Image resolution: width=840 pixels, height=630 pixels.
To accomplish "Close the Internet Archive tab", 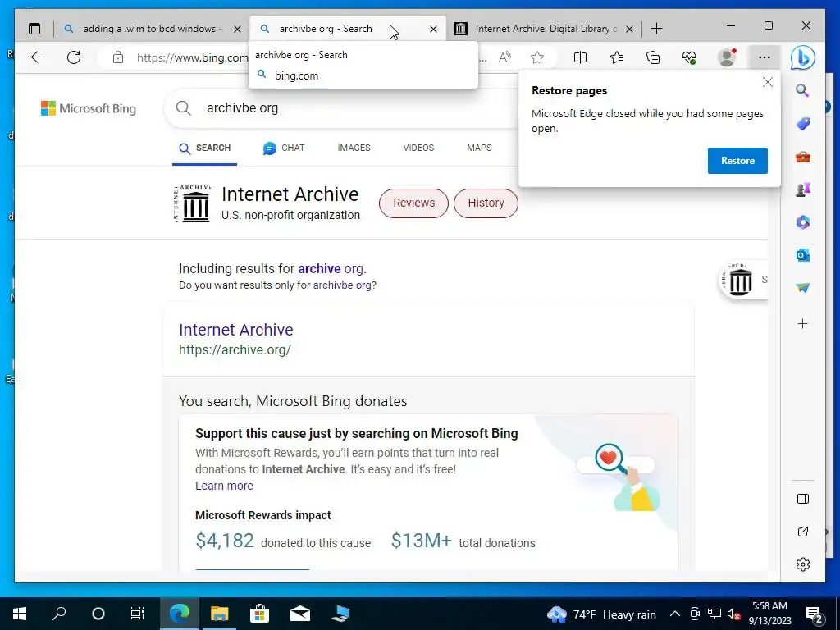I will 629,29.
